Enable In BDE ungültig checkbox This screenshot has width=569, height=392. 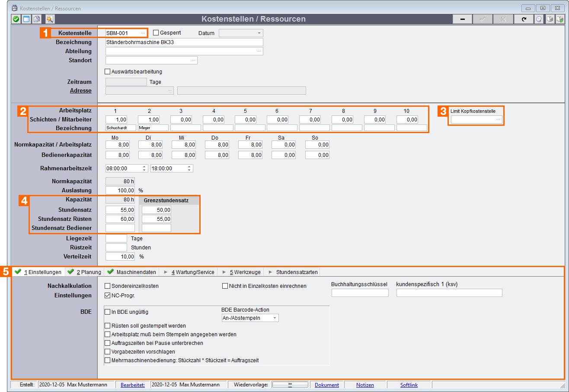[x=108, y=312]
